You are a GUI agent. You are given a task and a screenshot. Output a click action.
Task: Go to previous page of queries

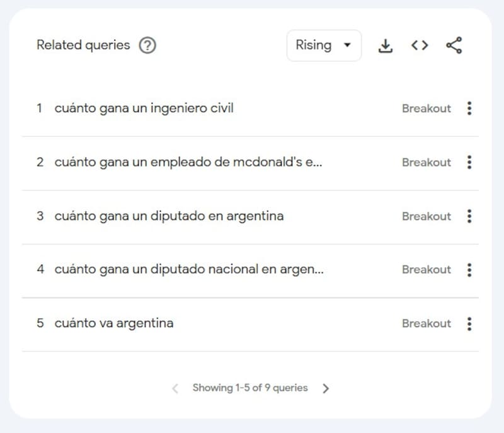(175, 388)
